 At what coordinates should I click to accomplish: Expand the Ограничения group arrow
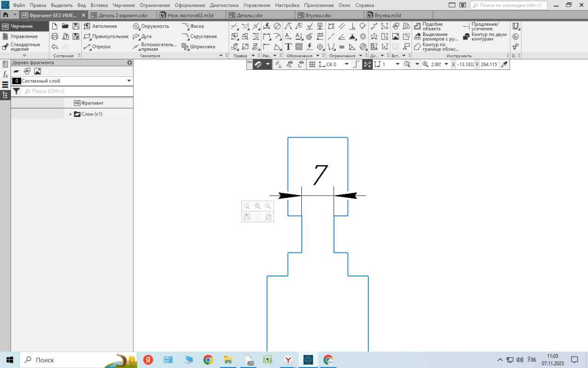click(x=360, y=56)
